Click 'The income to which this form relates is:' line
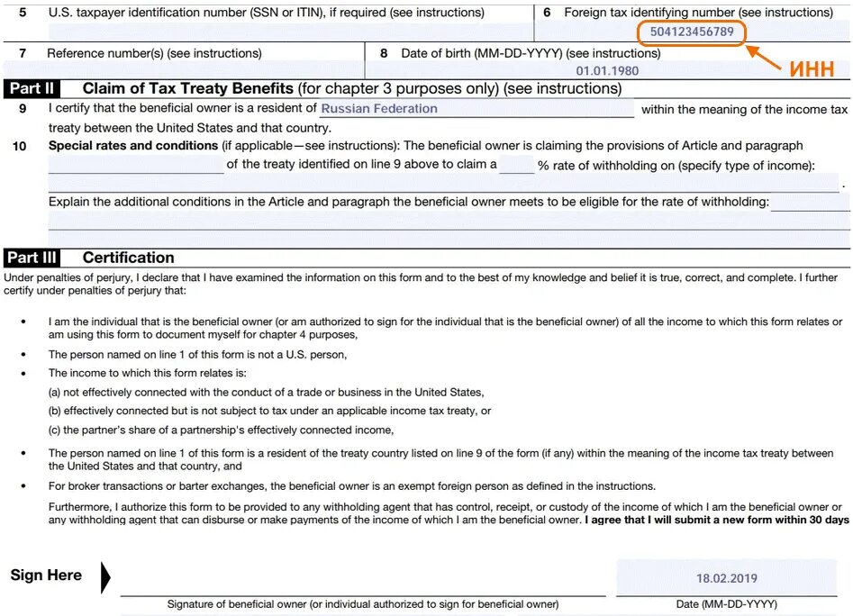 click(148, 373)
